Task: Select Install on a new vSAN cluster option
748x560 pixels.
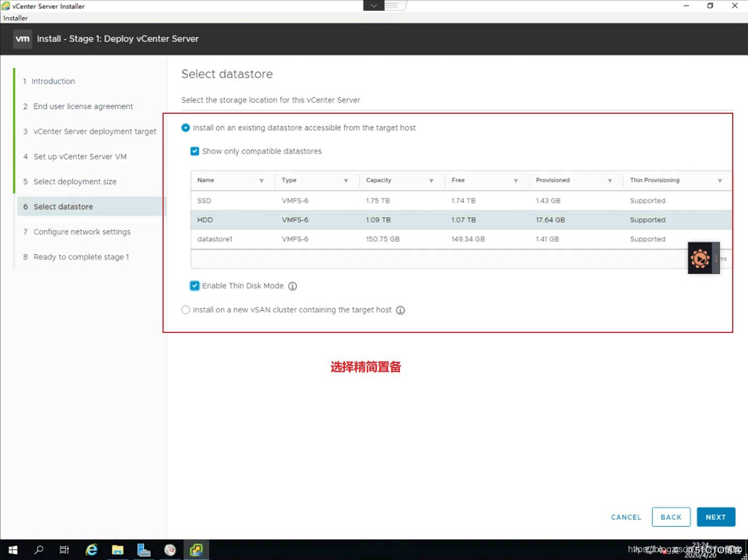Action: (x=185, y=310)
